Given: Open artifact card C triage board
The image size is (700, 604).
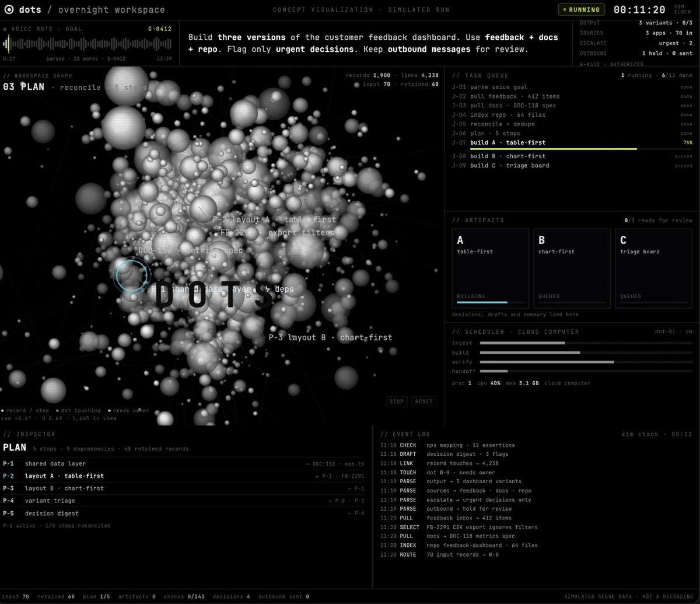Looking at the screenshot, I should tap(654, 268).
